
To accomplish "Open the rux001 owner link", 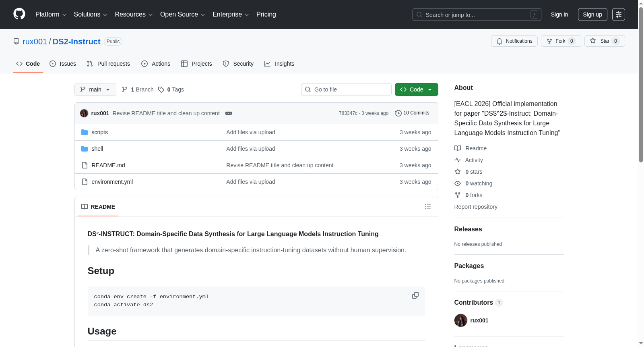I will point(35,42).
